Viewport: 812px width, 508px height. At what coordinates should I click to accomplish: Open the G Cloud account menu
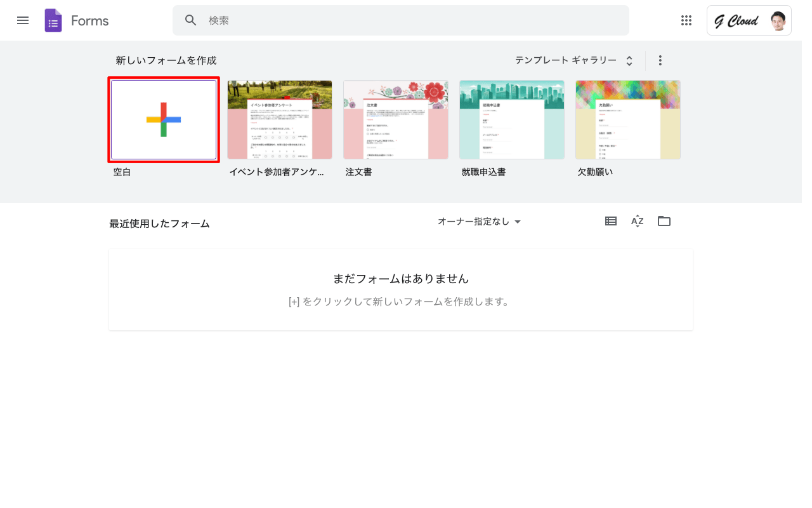pyautogui.click(x=749, y=20)
